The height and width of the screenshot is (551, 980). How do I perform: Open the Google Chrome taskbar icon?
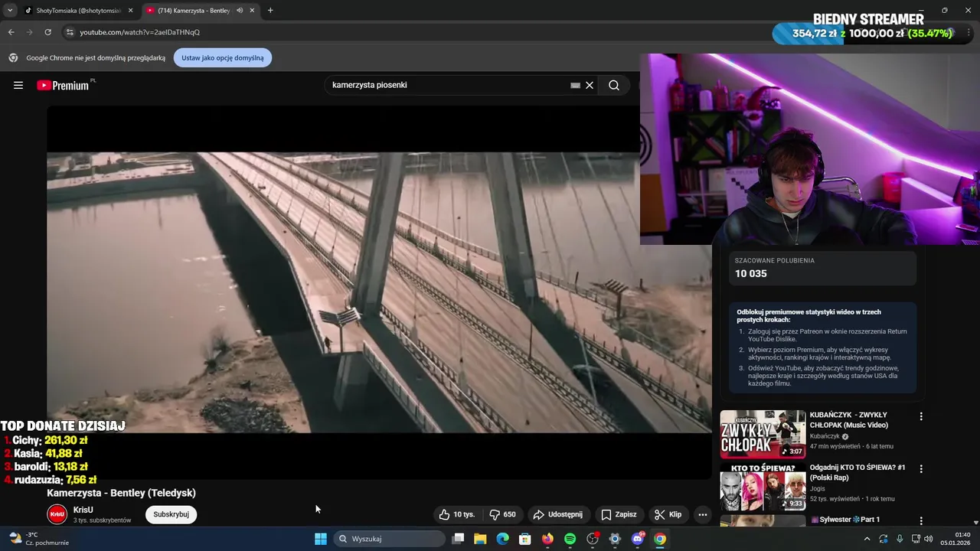[660, 539]
